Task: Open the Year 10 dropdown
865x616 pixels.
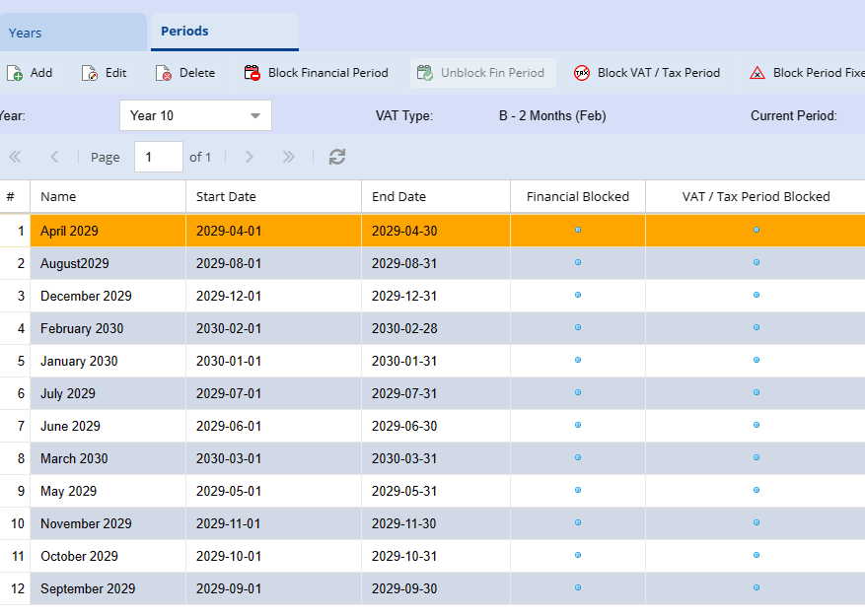Action: [195, 115]
